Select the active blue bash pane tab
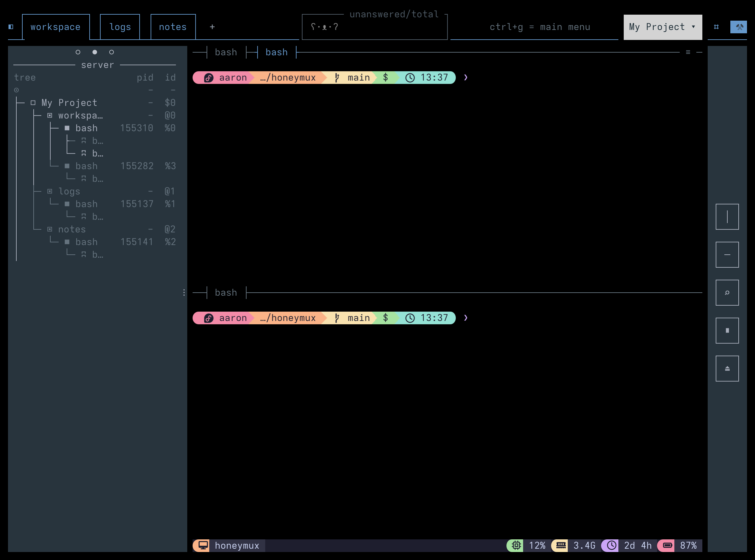This screenshot has height=560, width=755. (277, 52)
